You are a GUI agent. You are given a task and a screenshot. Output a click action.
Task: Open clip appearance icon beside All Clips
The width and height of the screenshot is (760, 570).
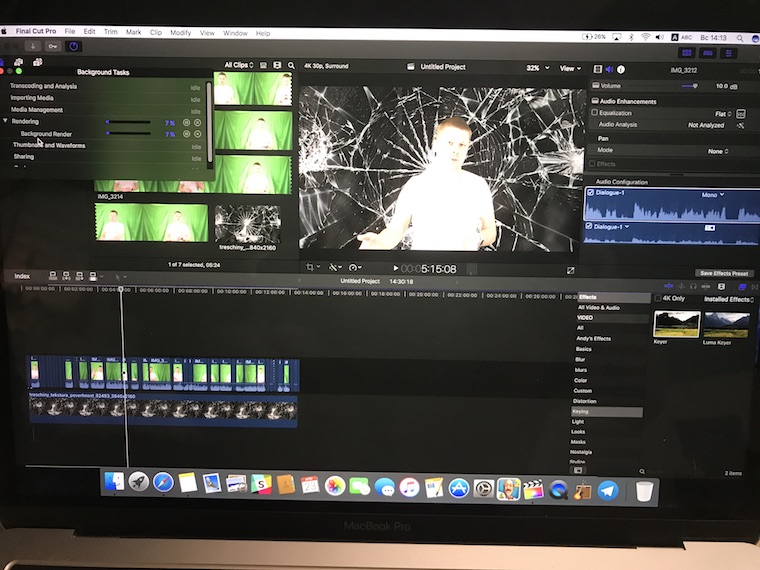263,65
